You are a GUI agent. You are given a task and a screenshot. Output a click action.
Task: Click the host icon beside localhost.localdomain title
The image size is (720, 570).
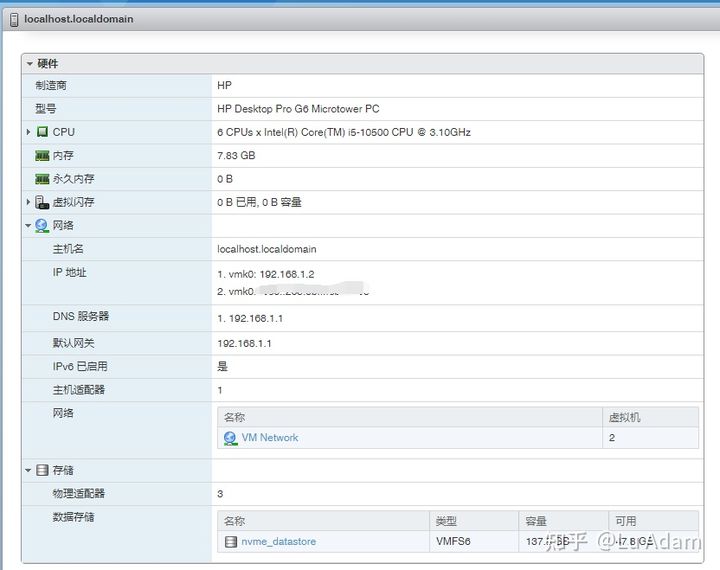[14, 19]
